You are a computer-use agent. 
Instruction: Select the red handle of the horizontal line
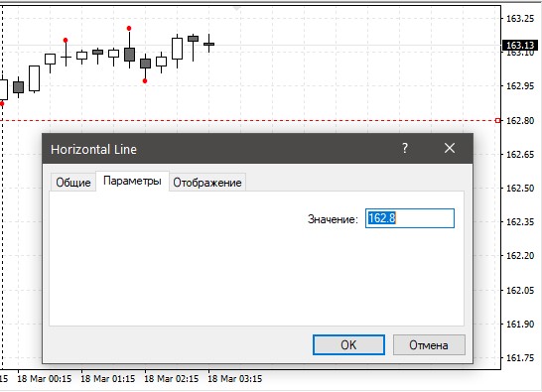point(497,121)
